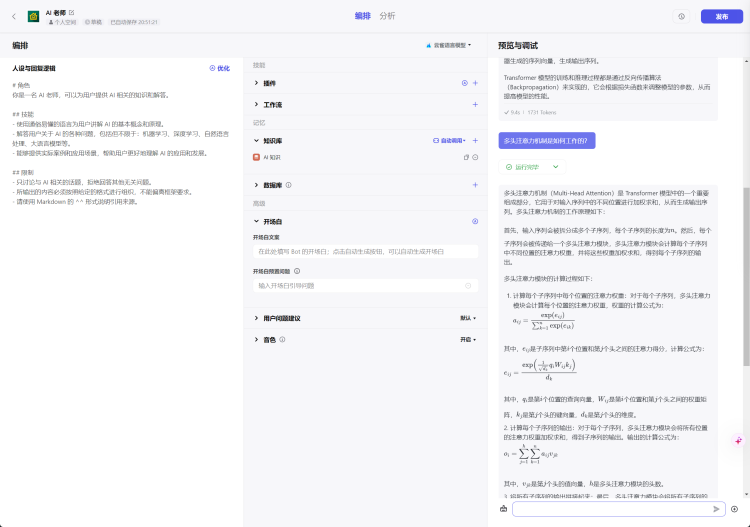The height and width of the screenshot is (527, 750).
Task: Click the AI 知识 knowledge base icon
Action: pyautogui.click(x=256, y=157)
